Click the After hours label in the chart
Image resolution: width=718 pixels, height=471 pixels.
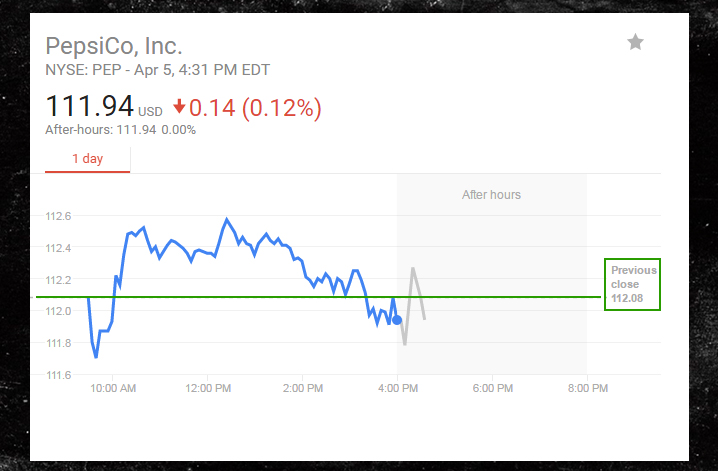[491, 194]
